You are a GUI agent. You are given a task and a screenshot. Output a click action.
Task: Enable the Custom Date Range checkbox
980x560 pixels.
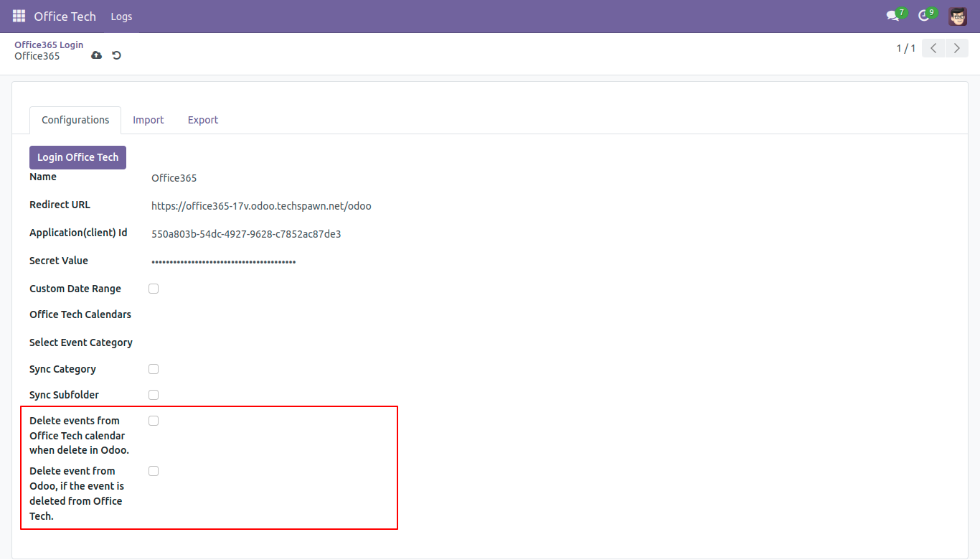pyautogui.click(x=154, y=289)
